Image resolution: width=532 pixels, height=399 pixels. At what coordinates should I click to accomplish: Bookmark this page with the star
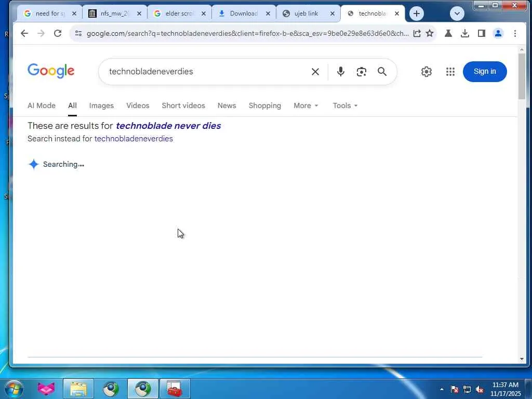pos(430,33)
